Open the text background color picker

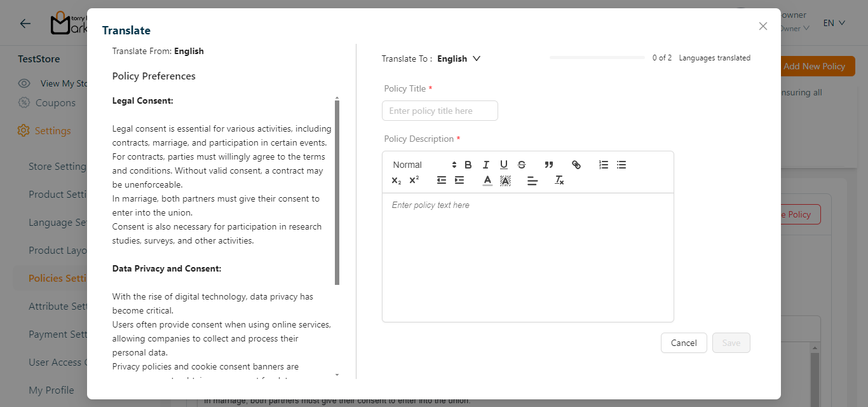[x=505, y=181]
